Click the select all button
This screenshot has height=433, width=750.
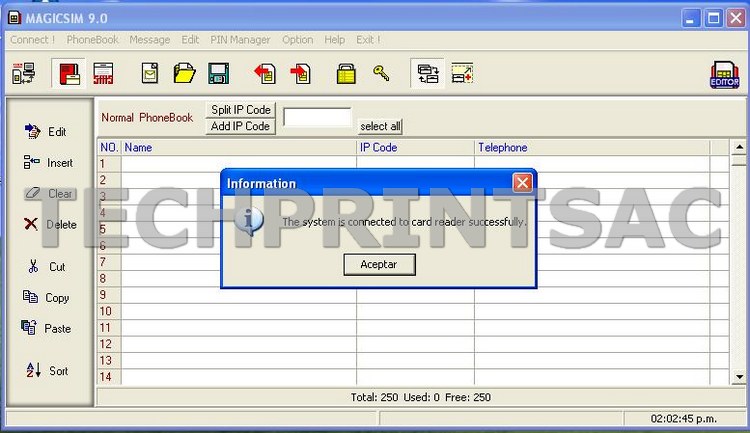380,126
